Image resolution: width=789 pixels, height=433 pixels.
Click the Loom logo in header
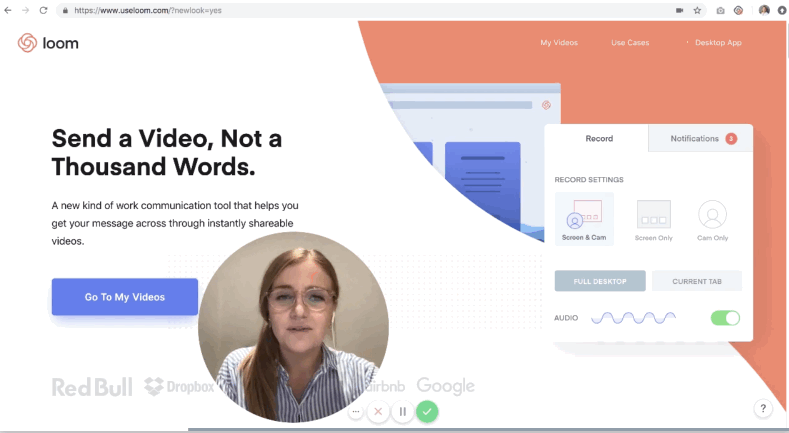[x=48, y=43]
